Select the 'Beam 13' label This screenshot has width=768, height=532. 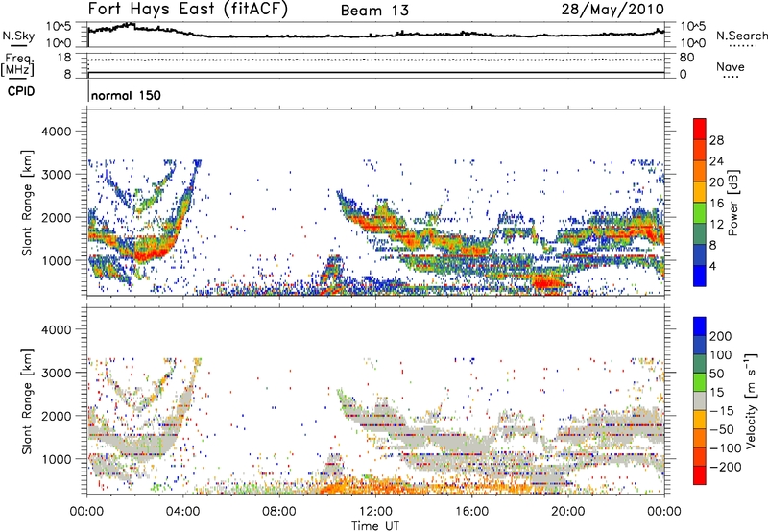click(x=374, y=11)
